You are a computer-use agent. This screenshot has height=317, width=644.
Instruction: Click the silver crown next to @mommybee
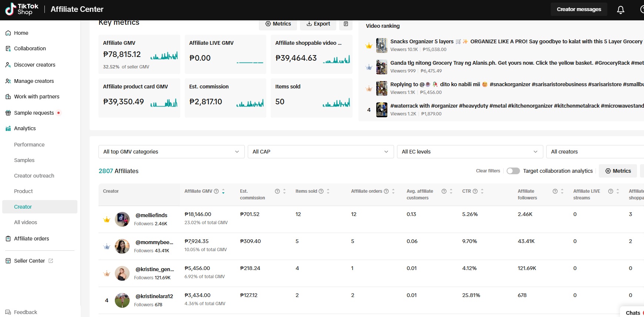point(107,246)
